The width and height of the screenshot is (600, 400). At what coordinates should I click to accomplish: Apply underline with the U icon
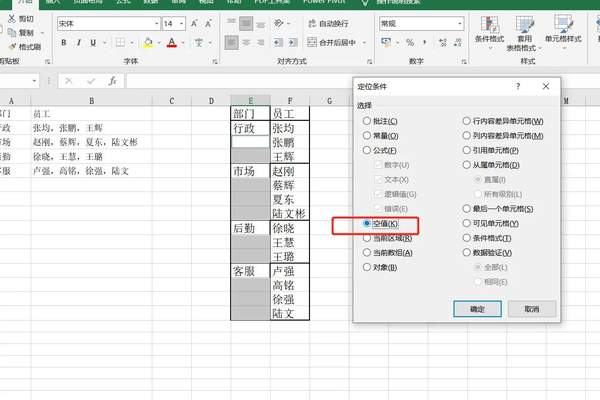(x=92, y=42)
